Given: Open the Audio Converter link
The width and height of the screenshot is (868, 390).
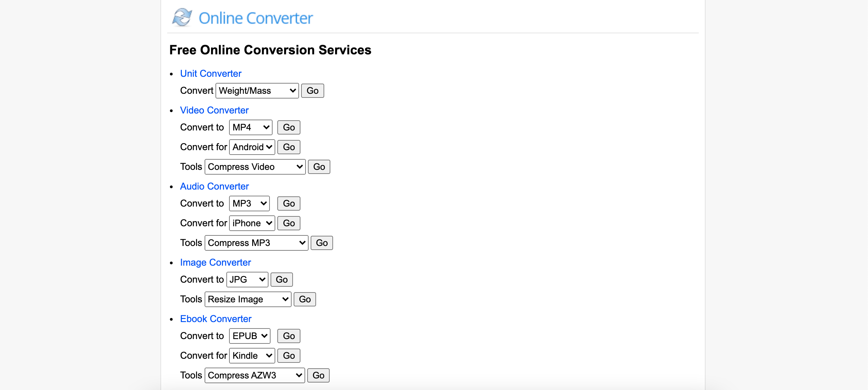Looking at the screenshot, I should pyautogui.click(x=214, y=186).
